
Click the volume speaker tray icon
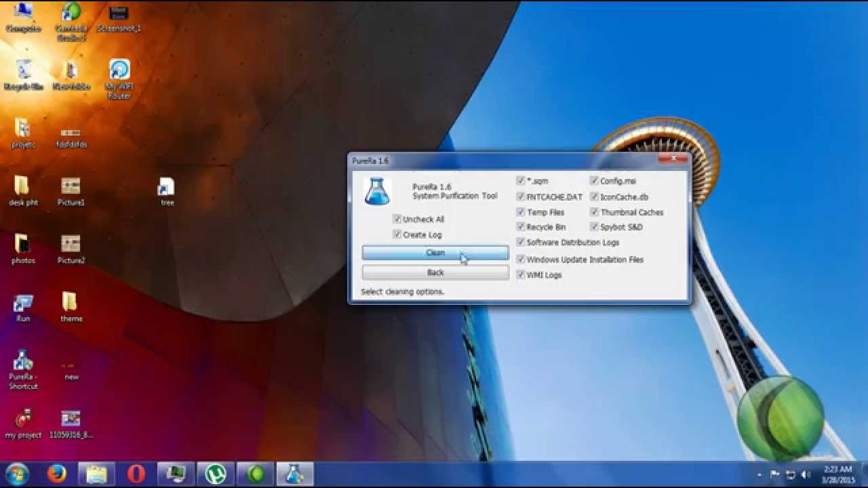pos(806,474)
